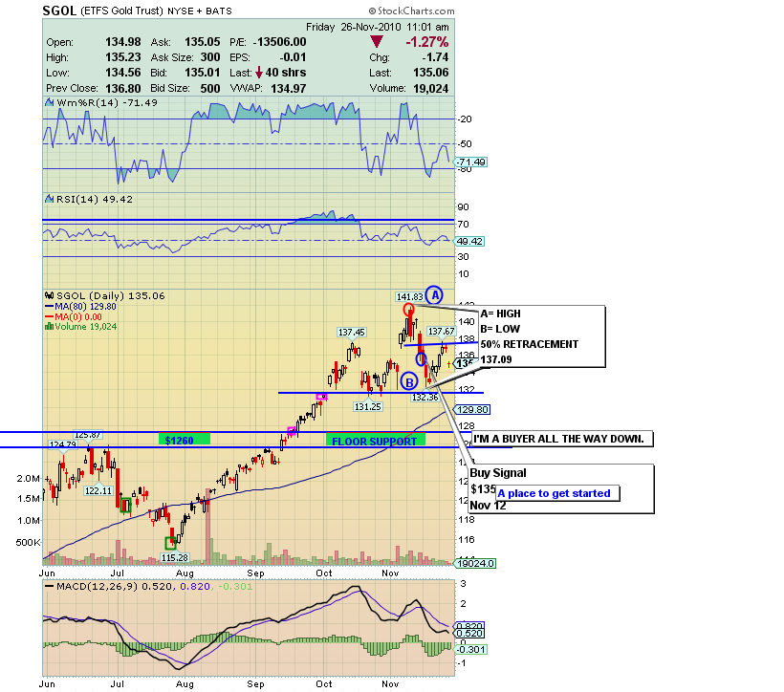Click the red circle marker at the 141.83 high
The image size is (784, 692).
[408, 309]
